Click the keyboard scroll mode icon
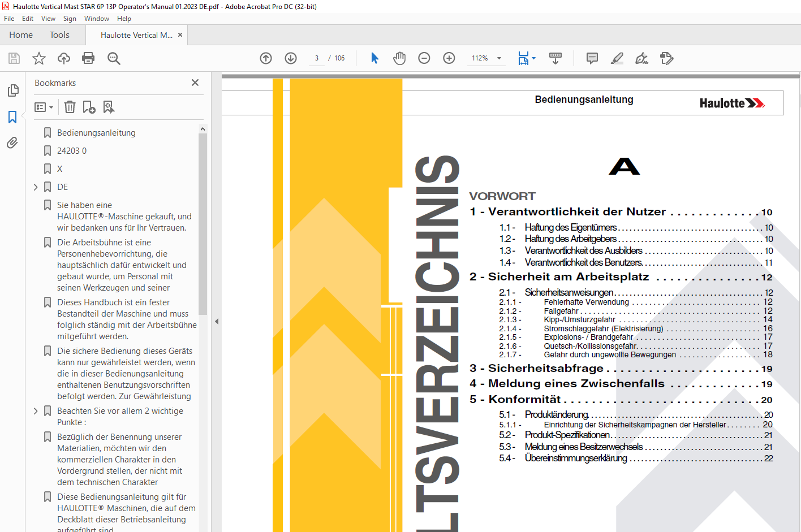Viewport: 801px width, 532px height. pos(555,58)
